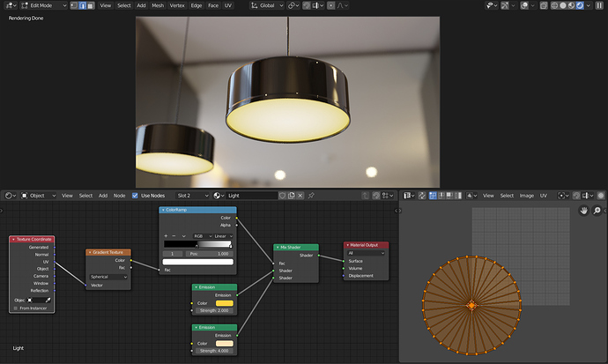Toggle the pin icon in shader editor
Screen dimensions: 608x364
[311, 196]
